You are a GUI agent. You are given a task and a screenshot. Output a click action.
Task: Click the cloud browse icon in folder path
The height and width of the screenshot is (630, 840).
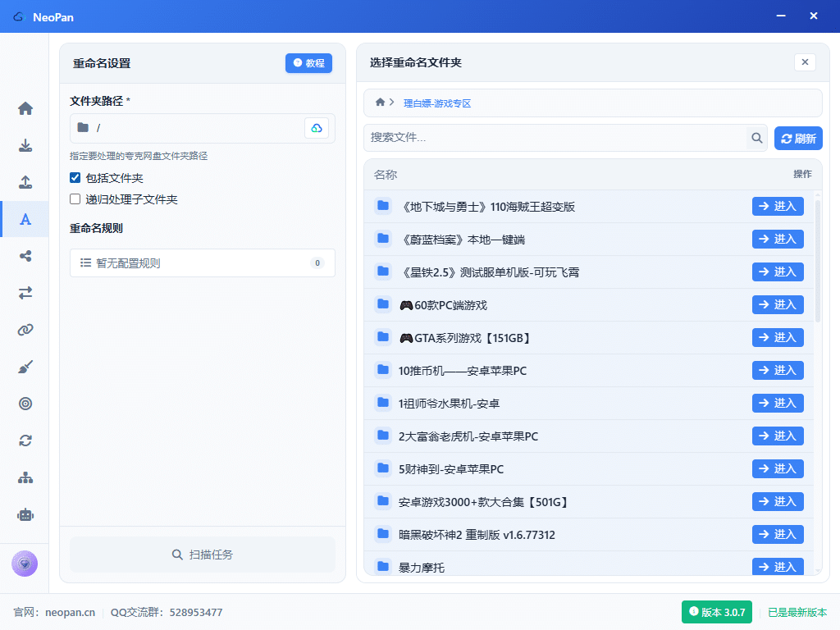coord(317,128)
